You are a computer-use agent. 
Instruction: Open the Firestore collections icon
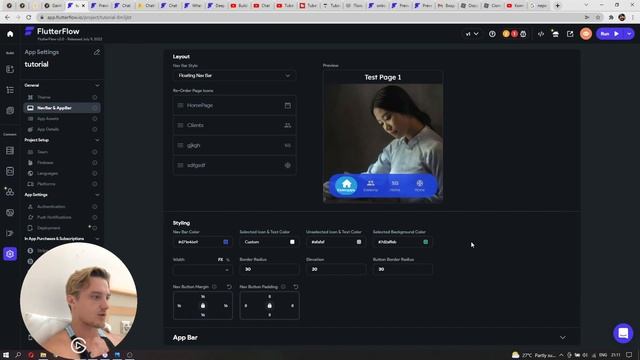[10, 151]
